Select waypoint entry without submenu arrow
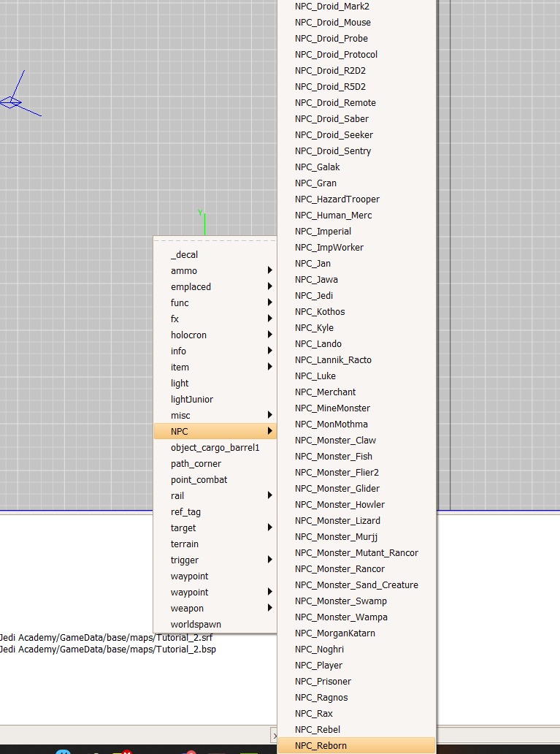 [x=215, y=576]
